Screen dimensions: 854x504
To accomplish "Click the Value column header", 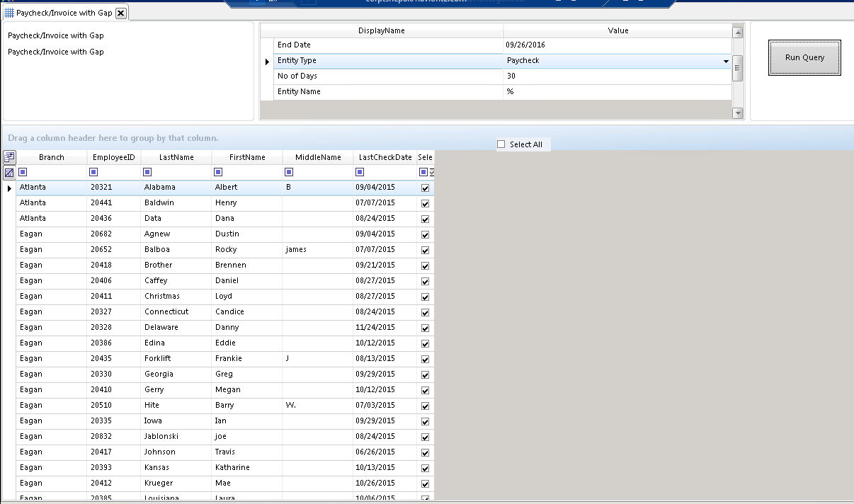I will point(617,30).
